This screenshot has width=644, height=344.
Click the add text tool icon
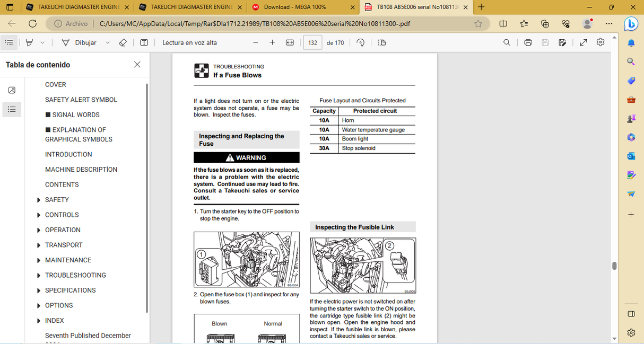(x=144, y=42)
